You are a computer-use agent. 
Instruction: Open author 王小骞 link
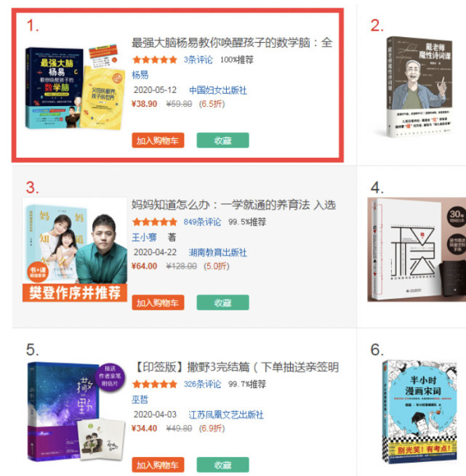pos(144,237)
